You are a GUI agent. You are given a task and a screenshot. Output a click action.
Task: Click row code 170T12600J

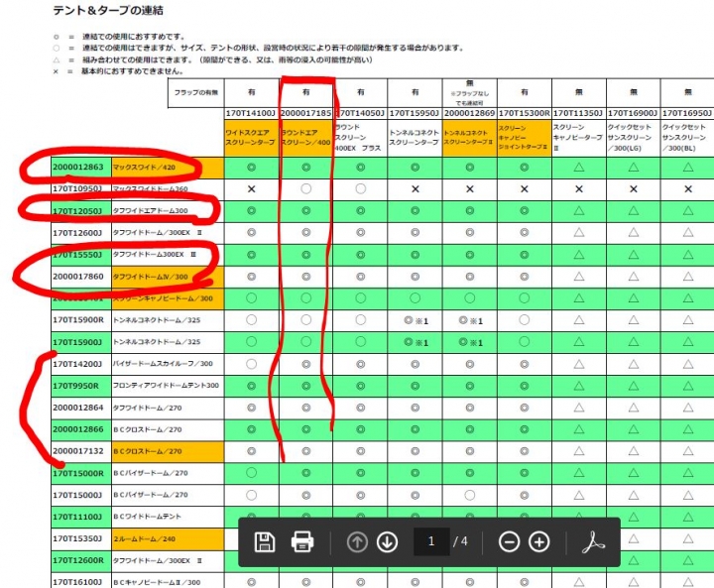coord(77,233)
